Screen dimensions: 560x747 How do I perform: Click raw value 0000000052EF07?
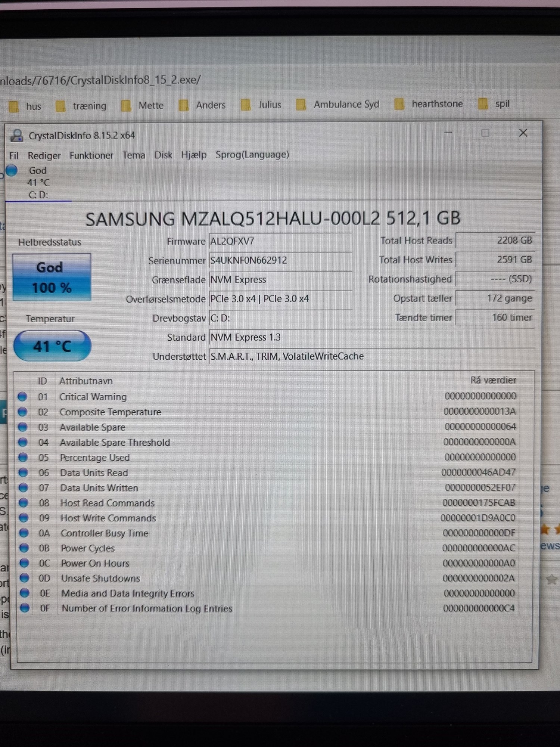click(480, 487)
